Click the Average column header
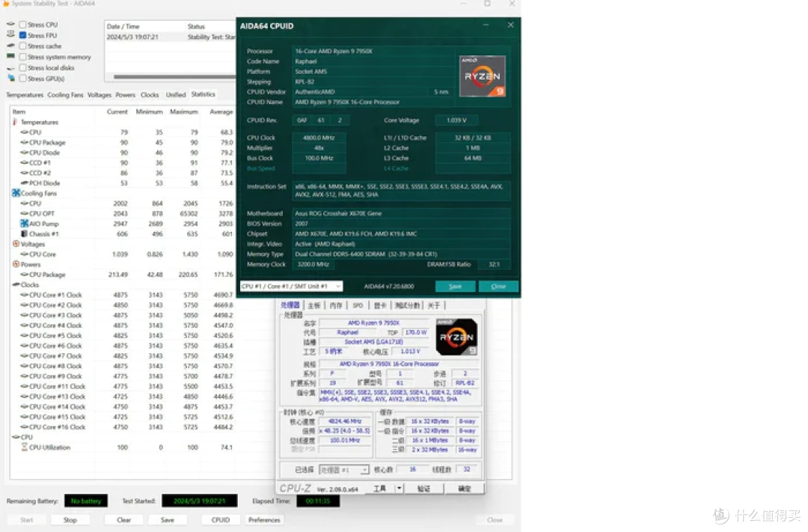Viewport: 808px width, 532px height. click(x=221, y=112)
